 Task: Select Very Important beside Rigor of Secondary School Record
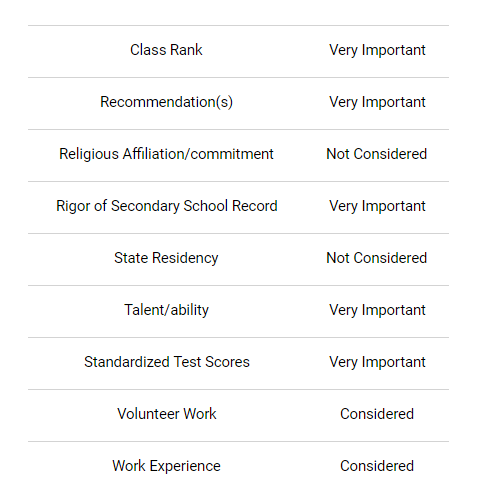(377, 206)
